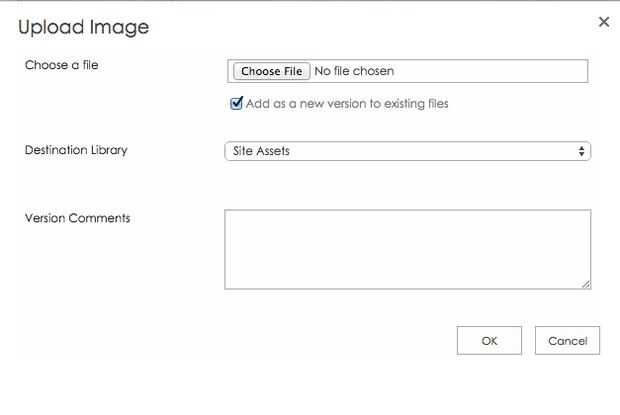Click the Choose File button

point(271,71)
